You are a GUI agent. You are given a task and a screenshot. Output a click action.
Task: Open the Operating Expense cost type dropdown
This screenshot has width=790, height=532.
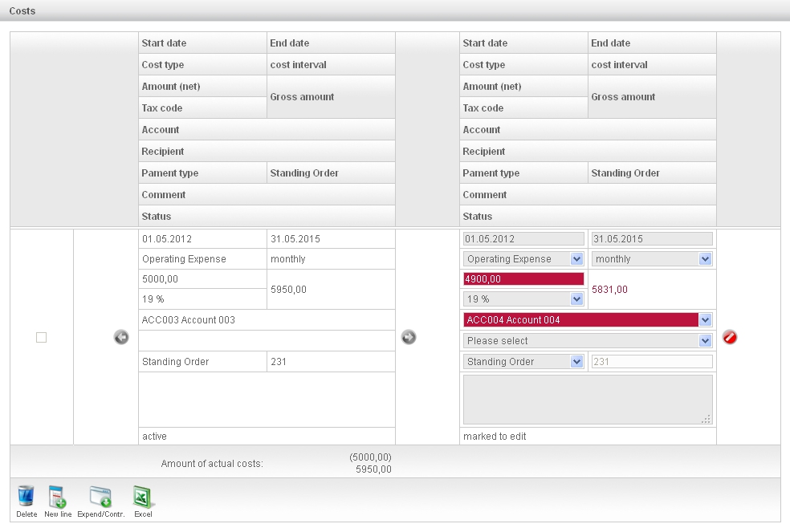523,259
